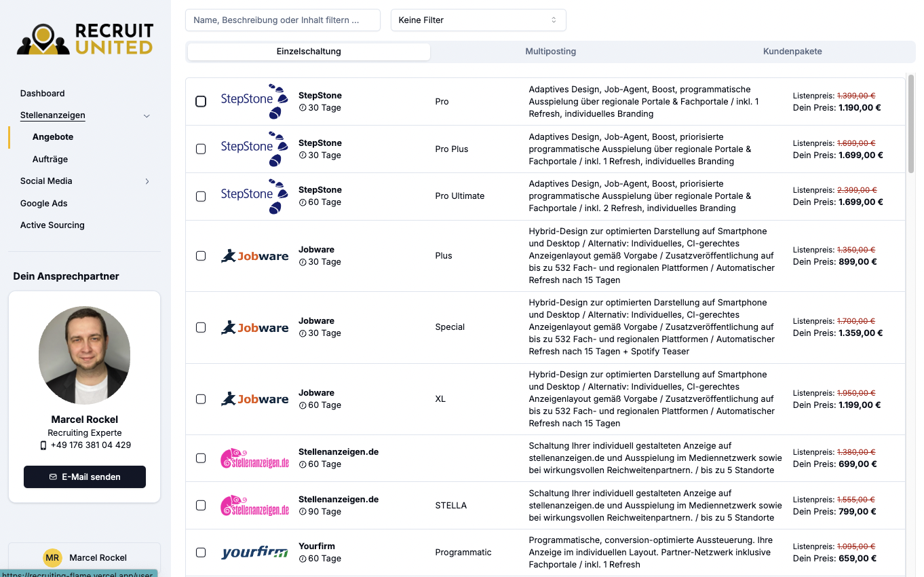
Task: Go to Dashboard in sidebar
Action: [x=43, y=94]
